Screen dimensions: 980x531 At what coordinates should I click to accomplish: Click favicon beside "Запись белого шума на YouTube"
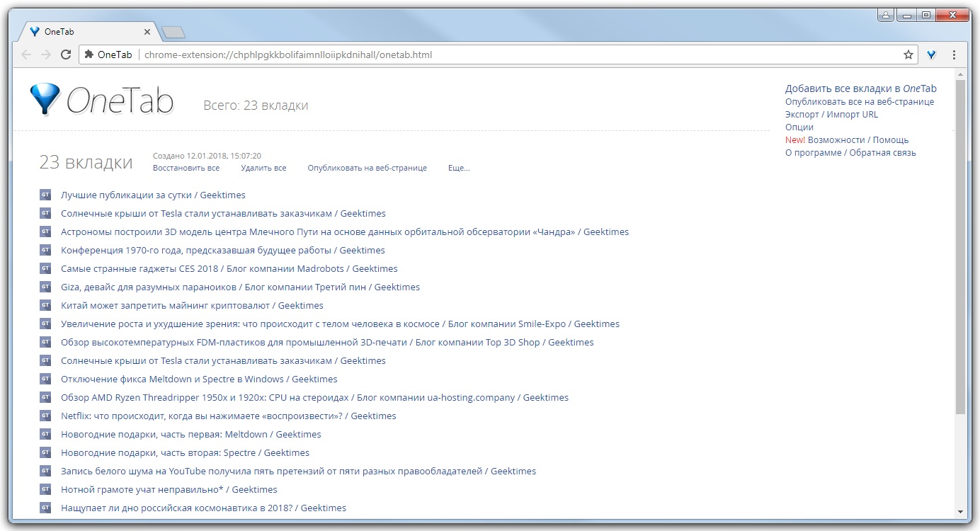pos(45,471)
